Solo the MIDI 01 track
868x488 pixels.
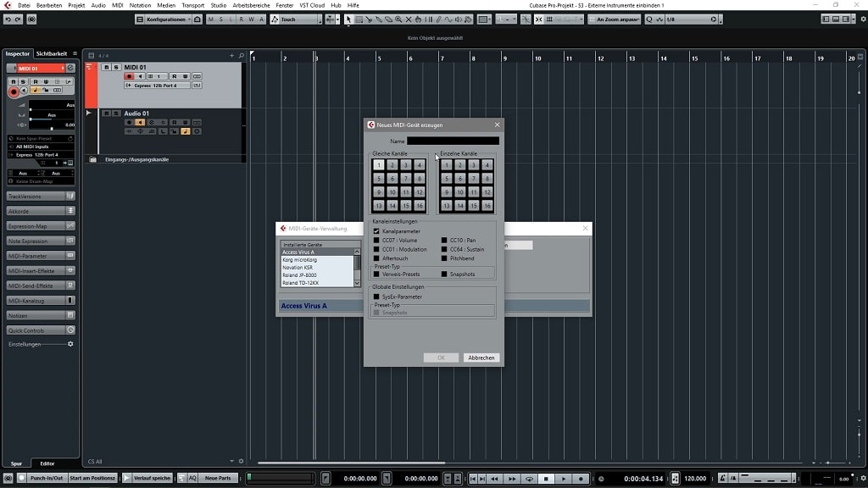[115, 67]
